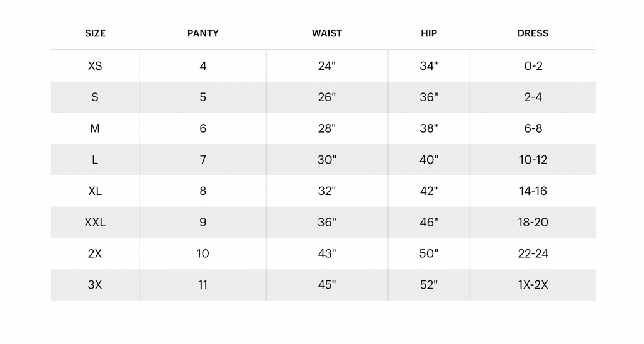Click panty size 5 in S row

203,97
